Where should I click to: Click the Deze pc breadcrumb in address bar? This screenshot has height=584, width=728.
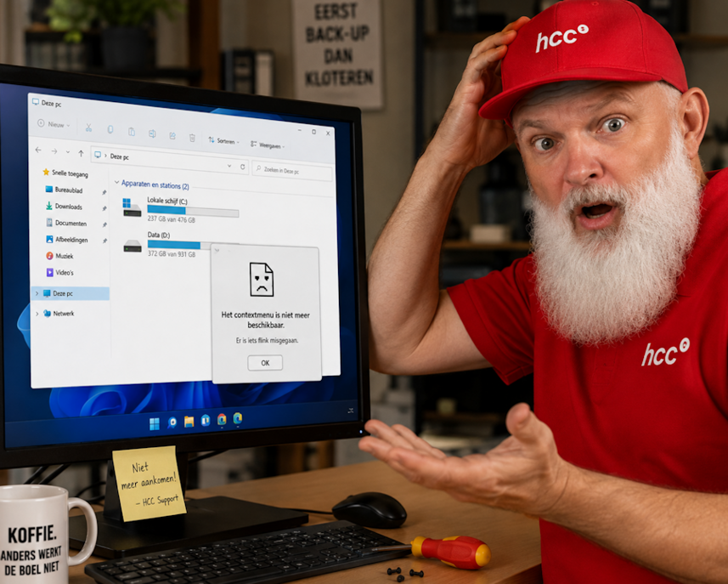tap(119, 157)
